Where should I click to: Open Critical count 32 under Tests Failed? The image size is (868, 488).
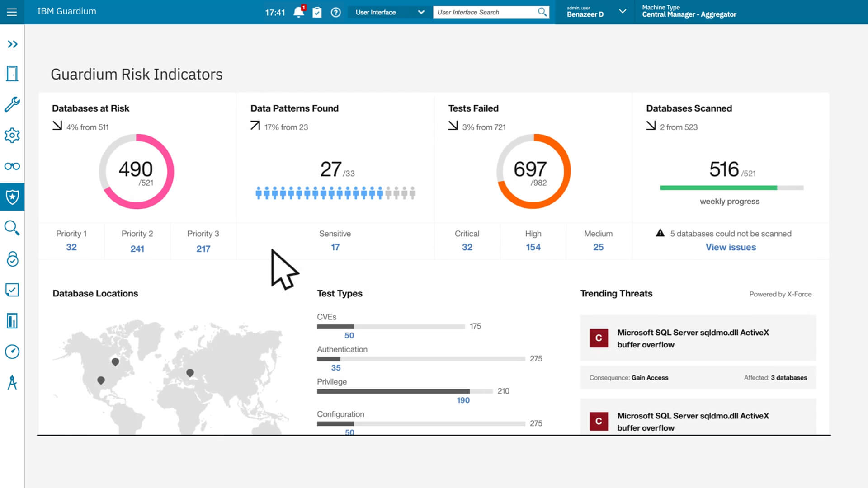click(467, 247)
